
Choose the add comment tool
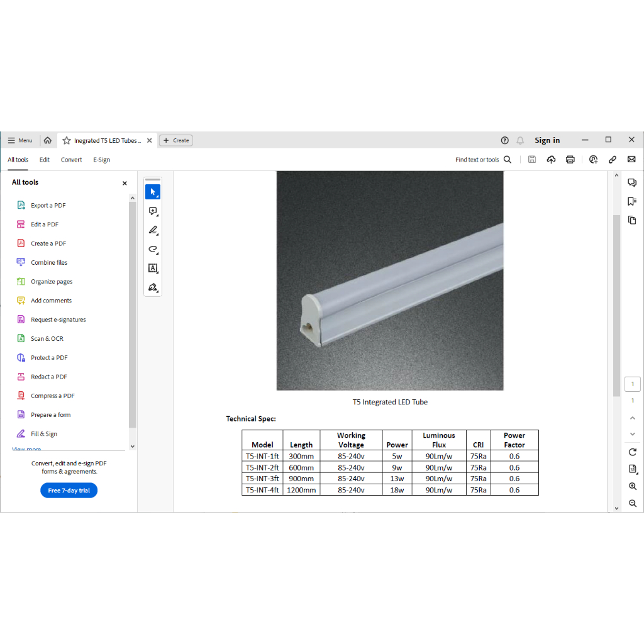pyautogui.click(x=153, y=211)
